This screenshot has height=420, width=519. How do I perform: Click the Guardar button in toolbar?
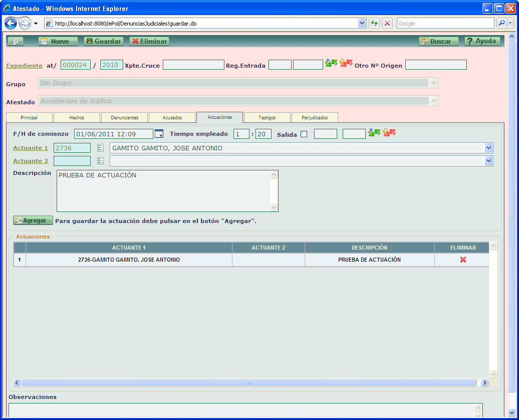pyautogui.click(x=103, y=42)
